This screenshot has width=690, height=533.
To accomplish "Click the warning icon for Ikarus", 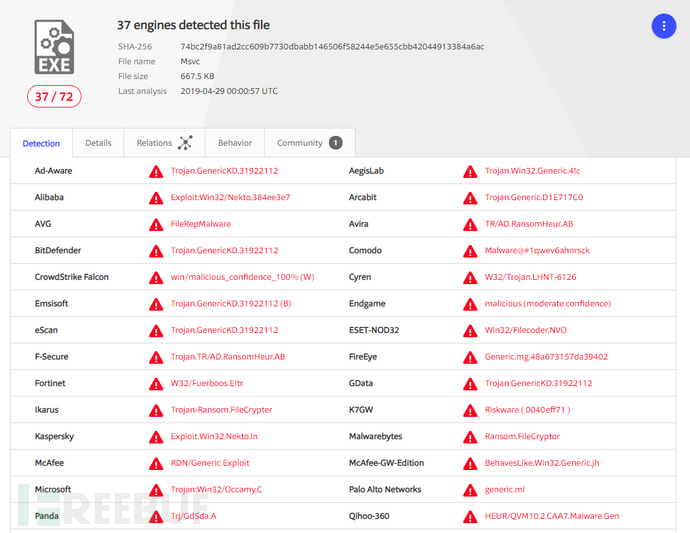I will tap(156, 410).
